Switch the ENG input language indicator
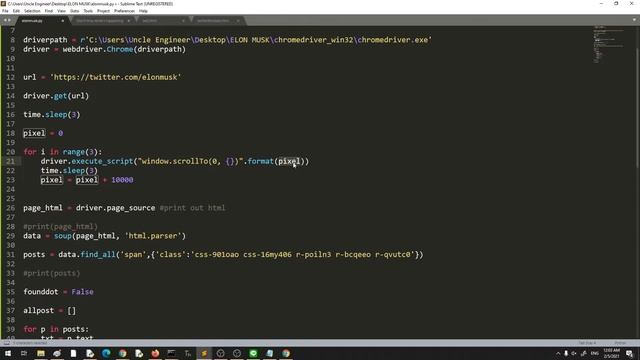This screenshot has width=640, height=360. [595, 353]
